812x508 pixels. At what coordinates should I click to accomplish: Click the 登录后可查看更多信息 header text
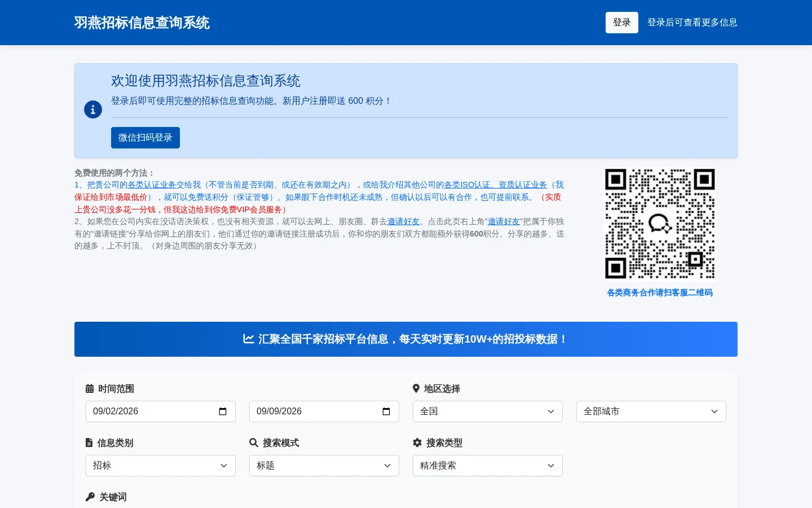(x=692, y=23)
